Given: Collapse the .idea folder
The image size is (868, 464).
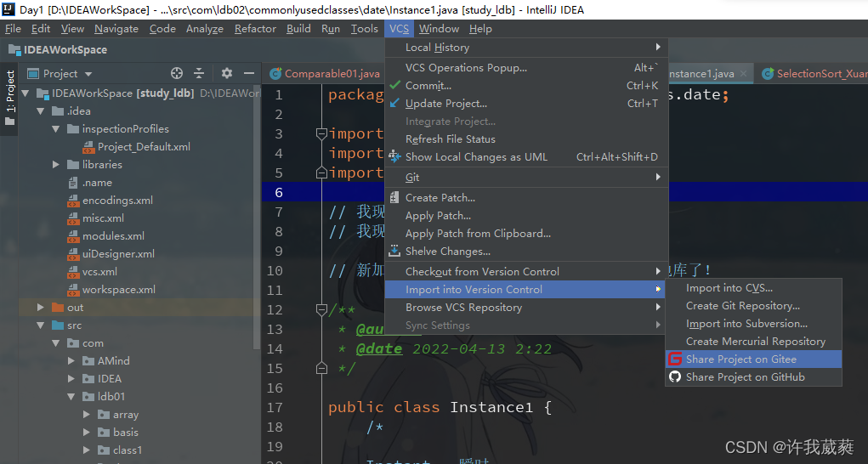Looking at the screenshot, I should click(41, 111).
